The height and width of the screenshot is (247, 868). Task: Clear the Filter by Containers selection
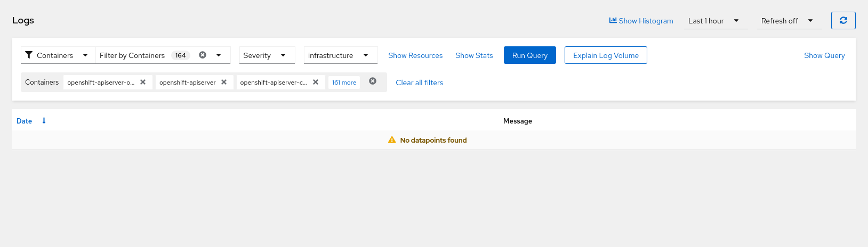tap(203, 55)
